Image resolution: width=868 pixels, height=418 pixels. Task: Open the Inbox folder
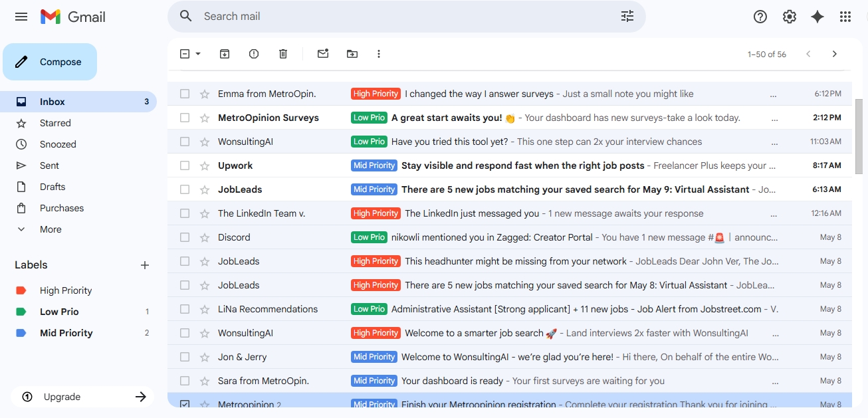pos(78,102)
